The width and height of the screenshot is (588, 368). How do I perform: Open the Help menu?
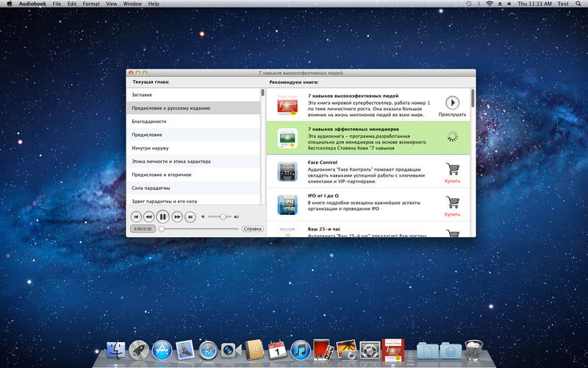(x=154, y=4)
